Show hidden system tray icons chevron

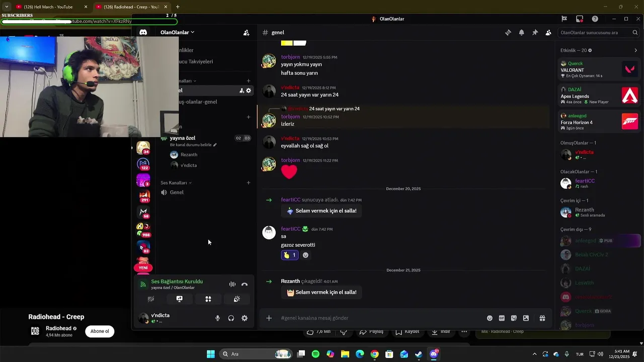point(534,354)
